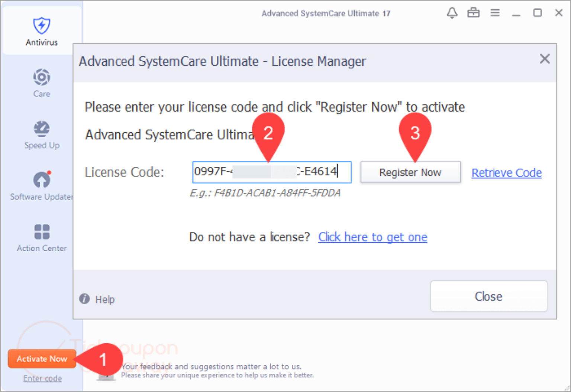The height and width of the screenshot is (392, 571).
Task: Open the Action Center
Action: pos(41,236)
